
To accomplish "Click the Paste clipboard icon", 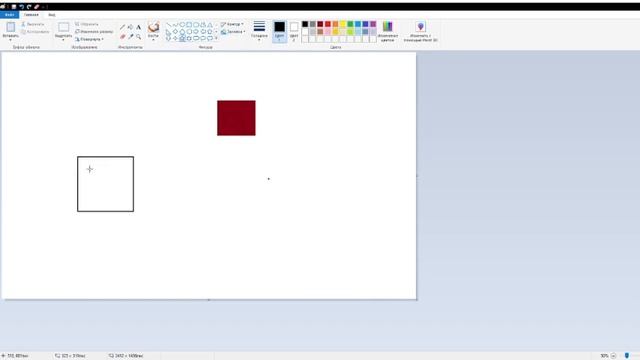I will [x=11, y=27].
